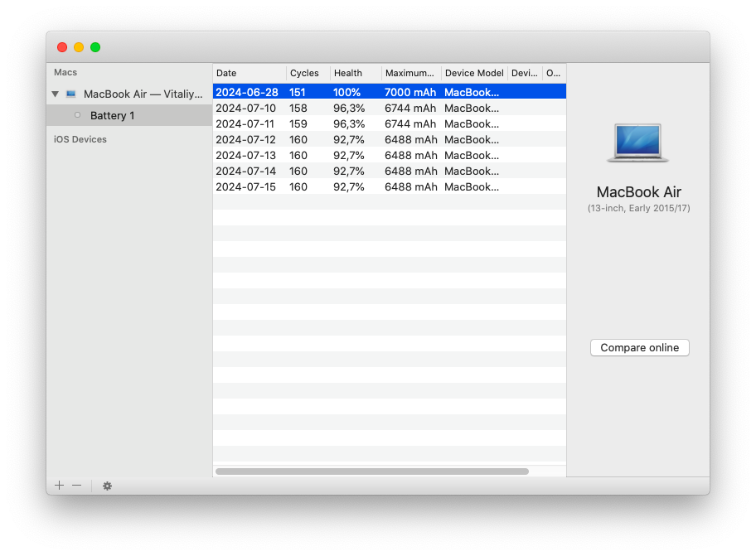
Task: Click the 100% health value
Action: click(346, 92)
